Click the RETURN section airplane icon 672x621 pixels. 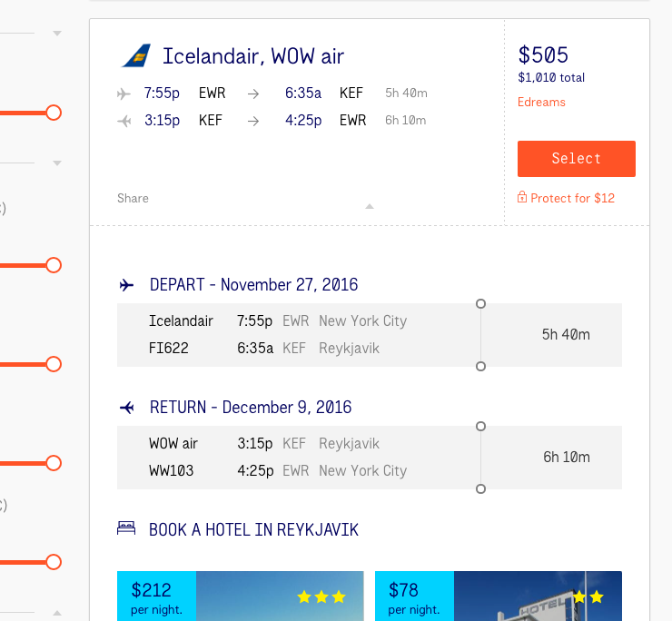127,408
